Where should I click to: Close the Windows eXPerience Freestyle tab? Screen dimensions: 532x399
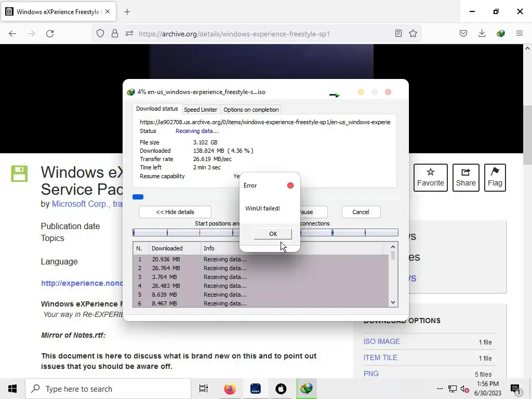pos(108,11)
